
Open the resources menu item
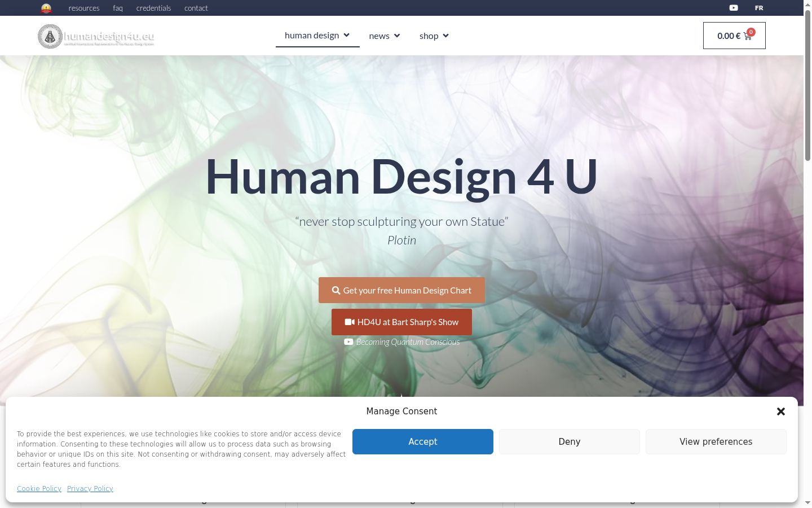click(84, 8)
